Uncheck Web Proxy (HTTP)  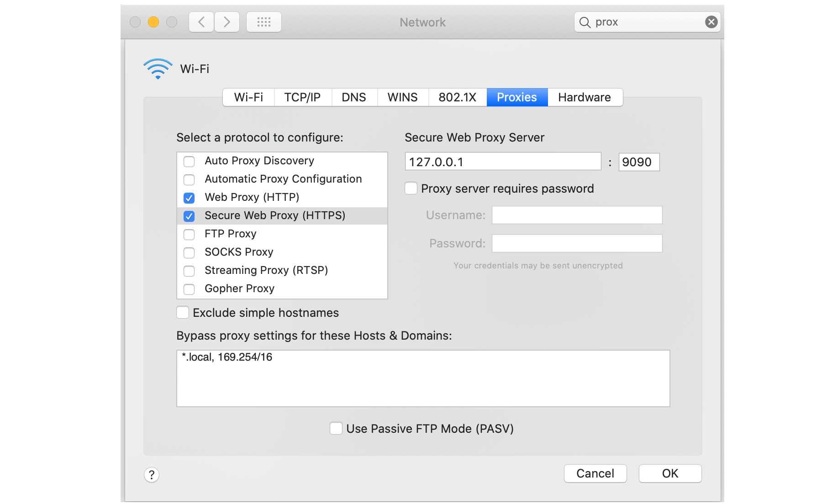(x=189, y=198)
